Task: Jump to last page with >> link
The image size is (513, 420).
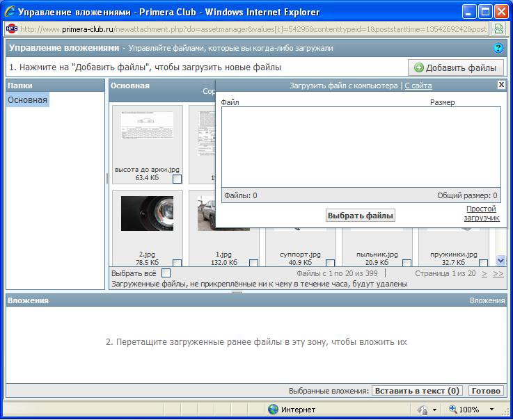Action: tap(498, 273)
